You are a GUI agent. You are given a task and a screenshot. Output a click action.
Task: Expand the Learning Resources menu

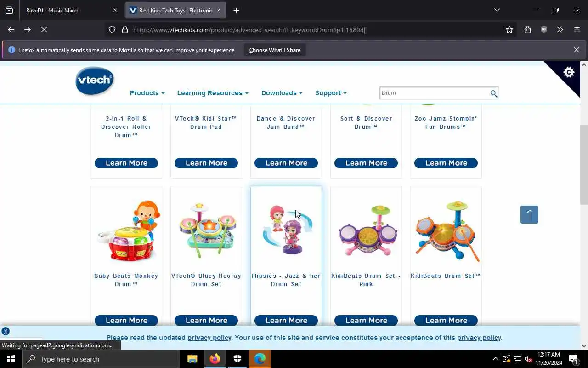tap(213, 93)
